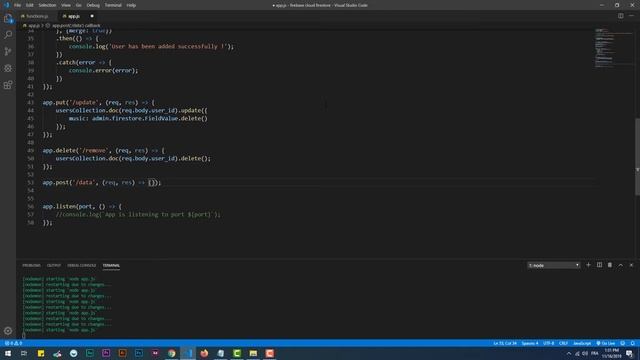This screenshot has height=360, width=640.
Task: Open Firefox from taskbar
Action: tap(204, 353)
